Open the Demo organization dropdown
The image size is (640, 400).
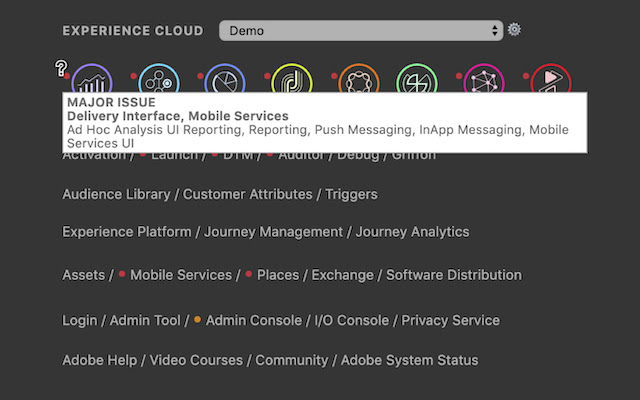361,31
